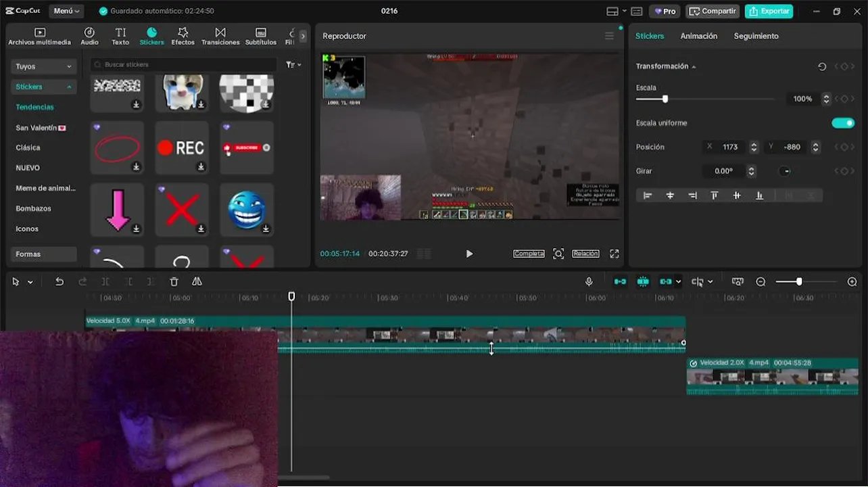Open the Reproductor panel menu
This screenshot has height=487, width=868.
pos(609,36)
